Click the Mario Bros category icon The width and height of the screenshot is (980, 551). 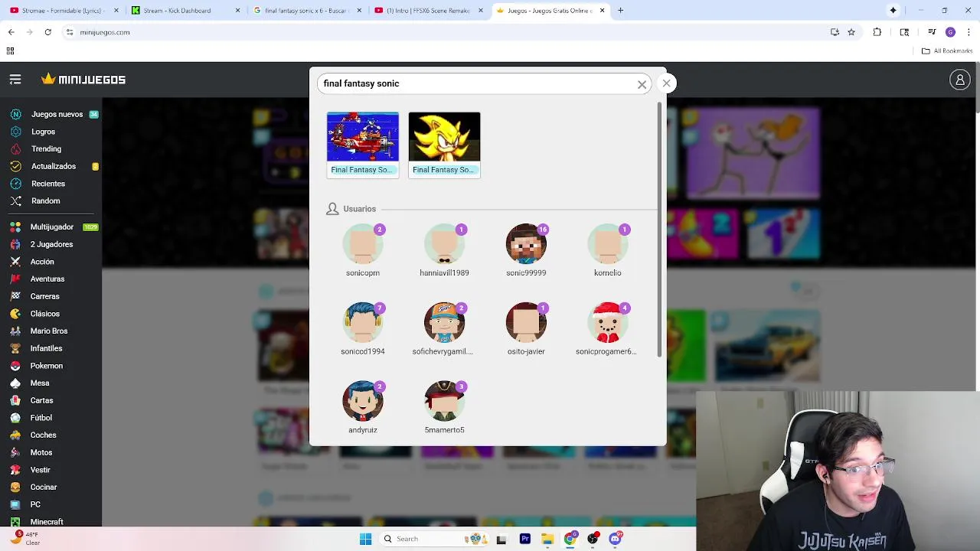pos(15,331)
